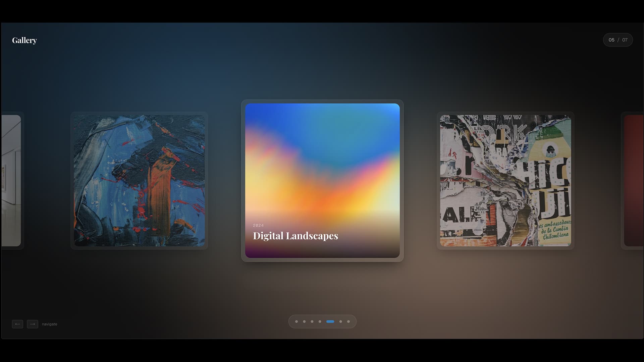This screenshot has width=644, height=362.
Task: Select the third pagination dot
Action: coord(313,321)
